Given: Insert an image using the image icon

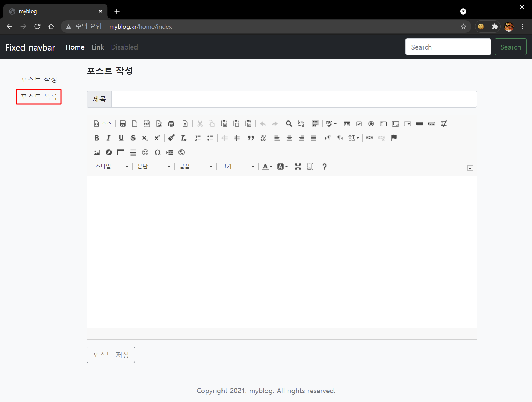Looking at the screenshot, I should pos(97,152).
